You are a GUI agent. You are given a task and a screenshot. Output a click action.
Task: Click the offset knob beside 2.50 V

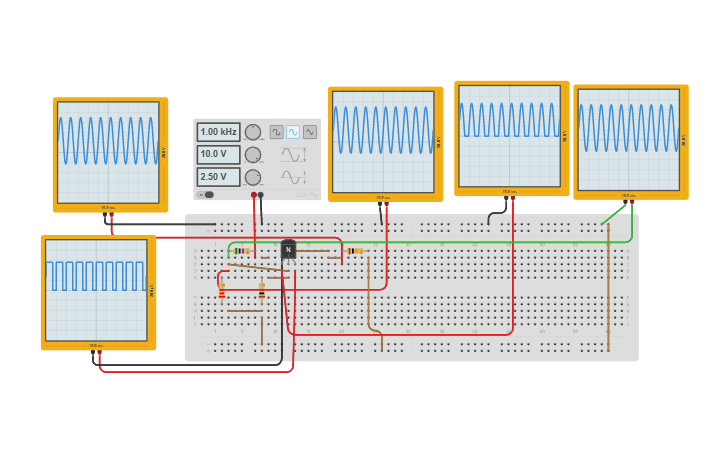pos(253,177)
